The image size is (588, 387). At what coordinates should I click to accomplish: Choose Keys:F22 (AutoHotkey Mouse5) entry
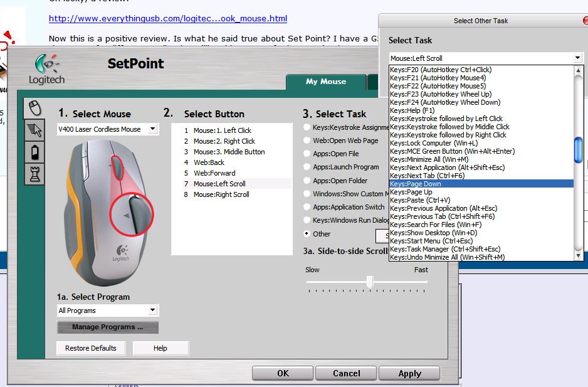pyautogui.click(x=481, y=86)
